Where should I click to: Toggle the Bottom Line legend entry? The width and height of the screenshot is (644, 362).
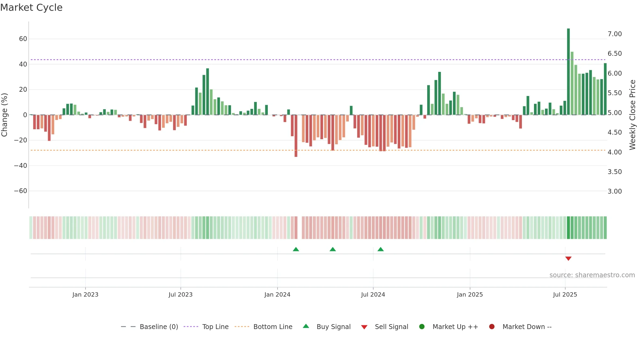pyautogui.click(x=264, y=327)
